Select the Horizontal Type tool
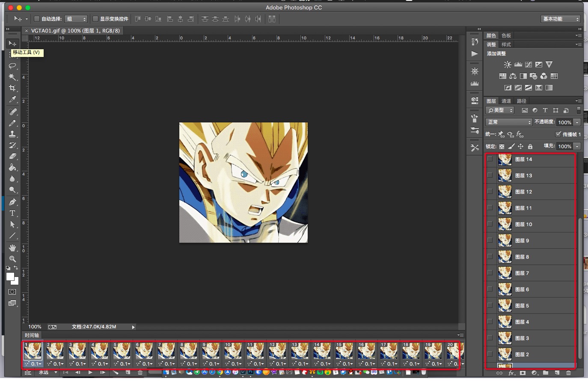The width and height of the screenshot is (588, 381). [12, 213]
